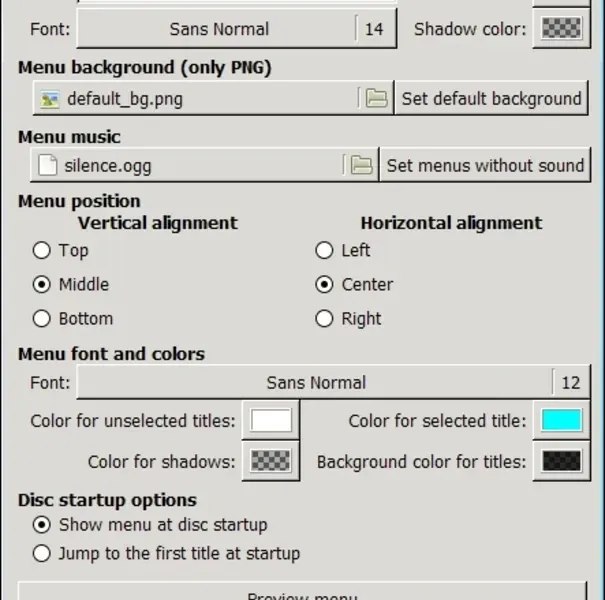Click folder icon beside default_bg.png
The height and width of the screenshot is (600, 605).
point(376,98)
